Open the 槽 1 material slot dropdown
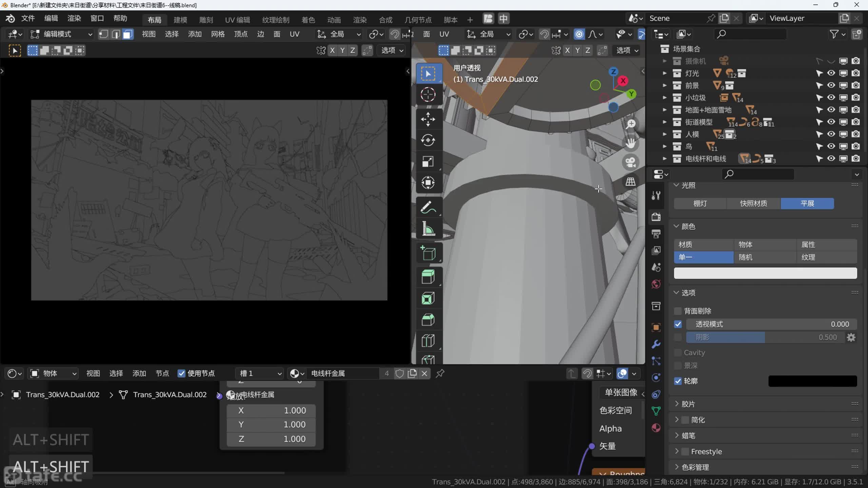868x488 pixels. (260, 373)
